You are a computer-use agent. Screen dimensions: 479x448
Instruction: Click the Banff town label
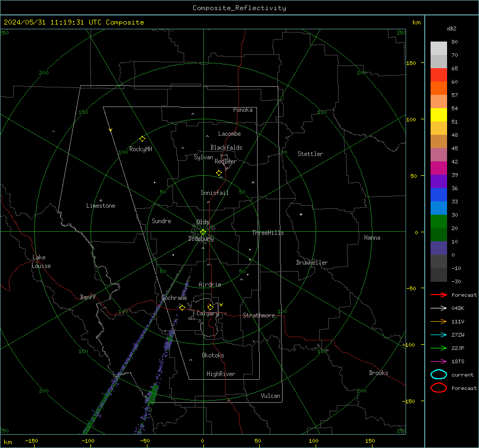point(88,297)
